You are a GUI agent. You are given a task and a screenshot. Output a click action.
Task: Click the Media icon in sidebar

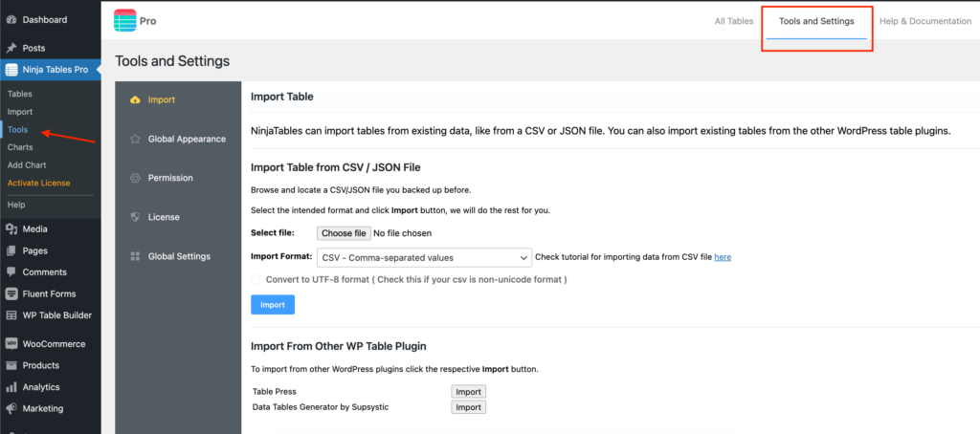11,229
